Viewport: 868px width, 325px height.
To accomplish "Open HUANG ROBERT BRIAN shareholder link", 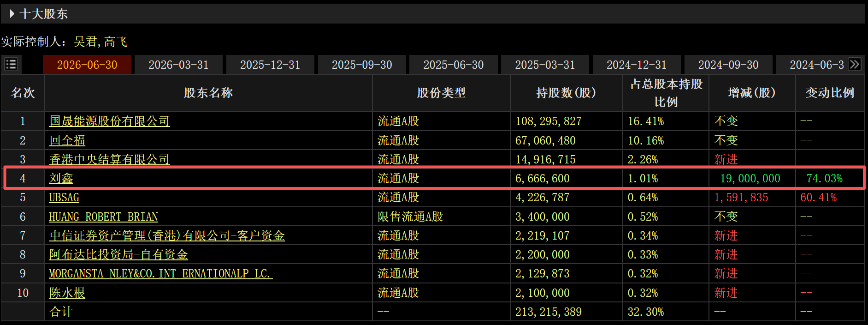I will point(104,217).
